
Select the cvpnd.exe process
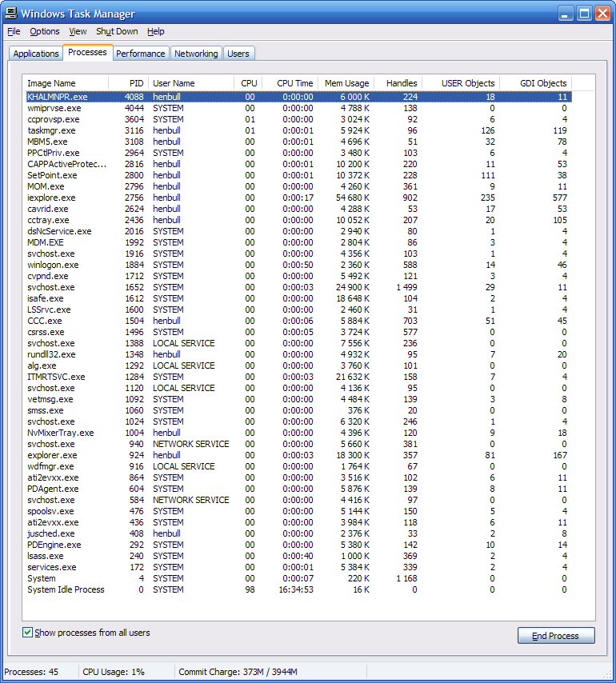click(298, 276)
